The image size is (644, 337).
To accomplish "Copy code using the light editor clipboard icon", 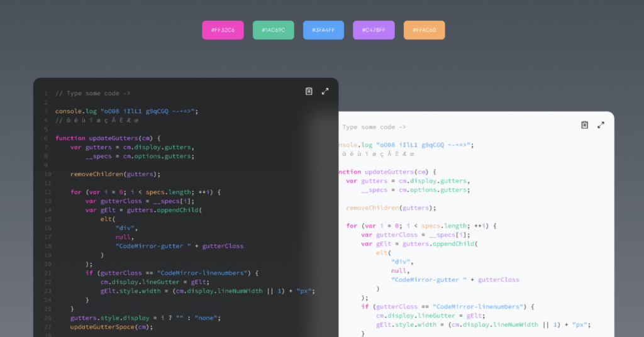I will pos(584,125).
